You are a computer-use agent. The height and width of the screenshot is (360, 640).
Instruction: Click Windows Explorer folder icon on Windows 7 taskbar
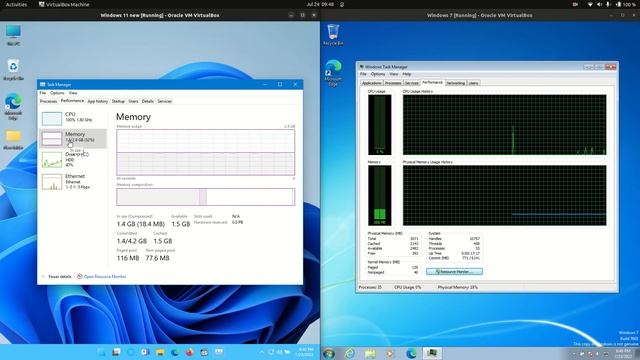pyautogui.click(x=370, y=353)
